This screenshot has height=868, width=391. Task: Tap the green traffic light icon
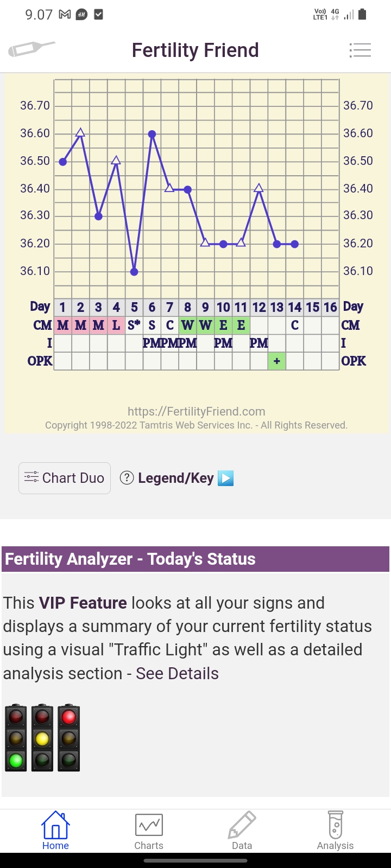point(16,738)
